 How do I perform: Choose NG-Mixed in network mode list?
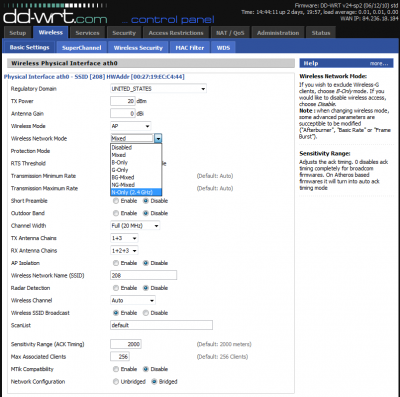tap(136, 185)
